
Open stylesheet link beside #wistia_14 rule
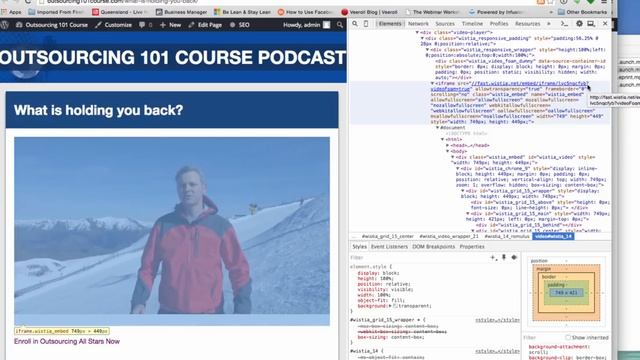(x=498, y=351)
